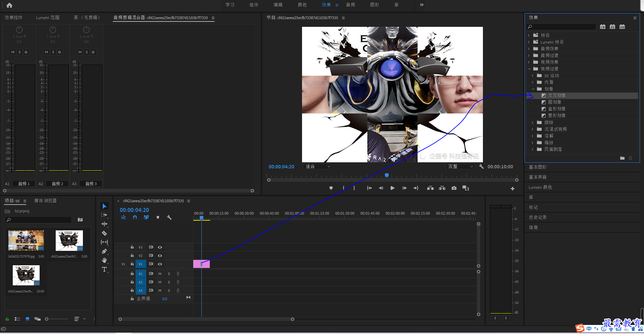The height and width of the screenshot is (334, 644).
Task: Switch to the 颜色 workspace
Action: pos(302,5)
